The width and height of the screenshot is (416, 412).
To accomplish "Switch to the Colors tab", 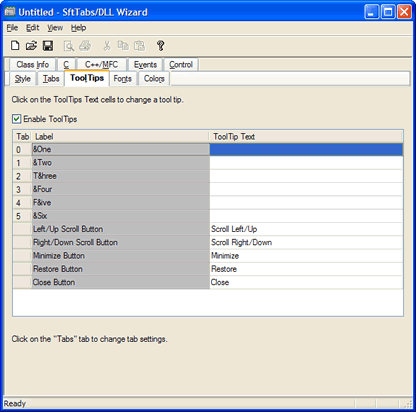I will click(154, 79).
